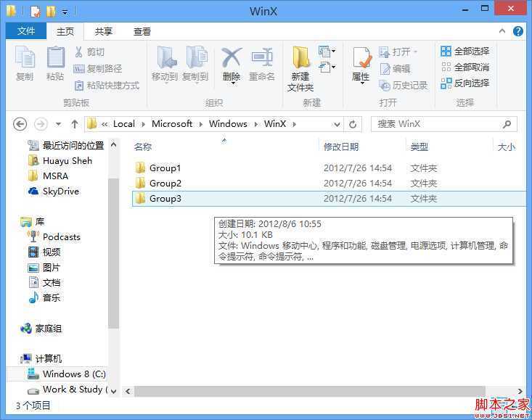Select the Group2 folder
This screenshot has height=420, width=532.
[x=165, y=183]
